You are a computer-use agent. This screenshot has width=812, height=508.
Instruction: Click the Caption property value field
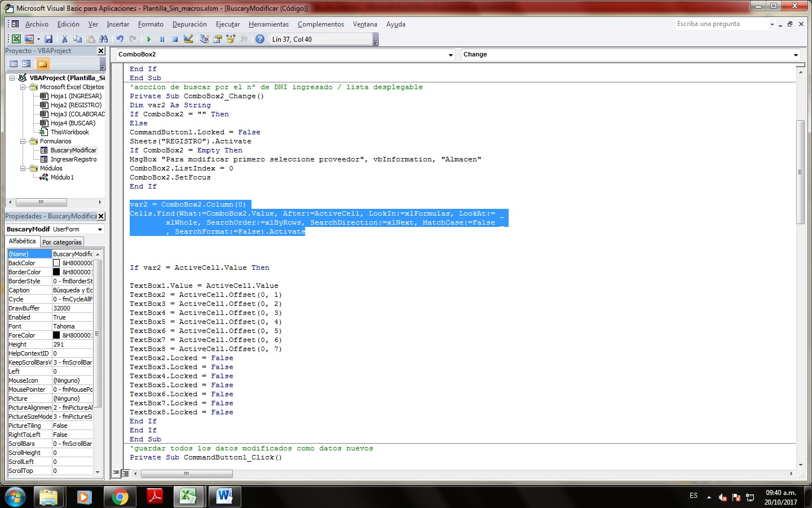(73, 290)
